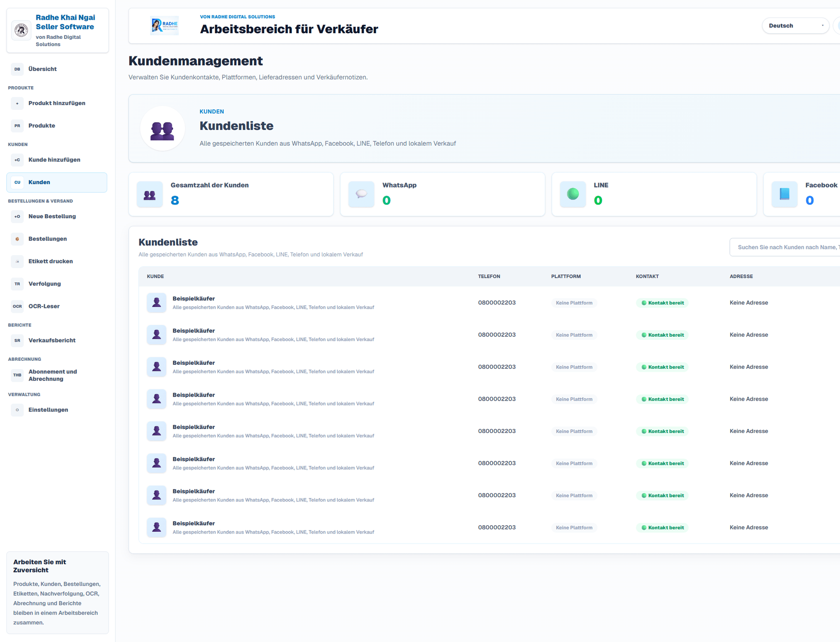Click Keine Adresse in the second row
Image resolution: width=840 pixels, height=642 pixels.
click(x=749, y=335)
